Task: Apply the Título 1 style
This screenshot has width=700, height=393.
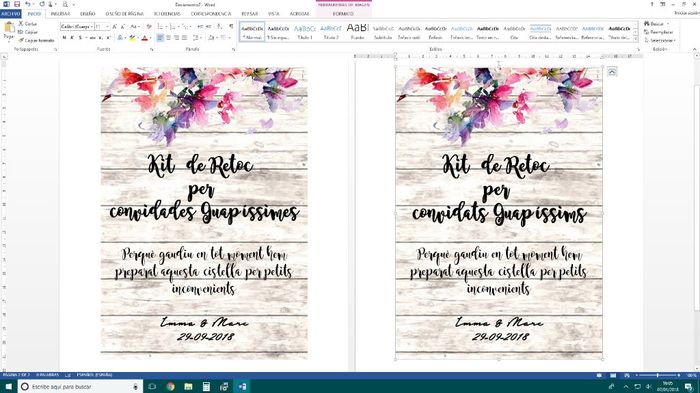Action: (305, 32)
